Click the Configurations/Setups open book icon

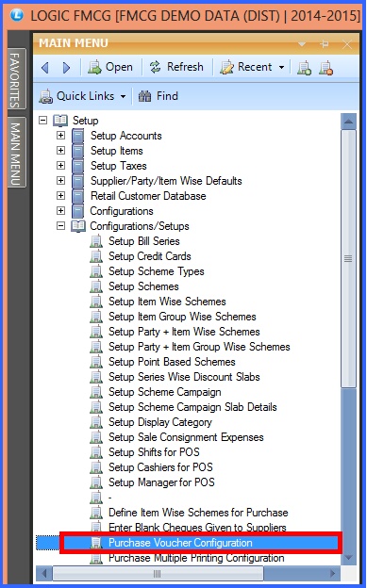[x=78, y=226]
